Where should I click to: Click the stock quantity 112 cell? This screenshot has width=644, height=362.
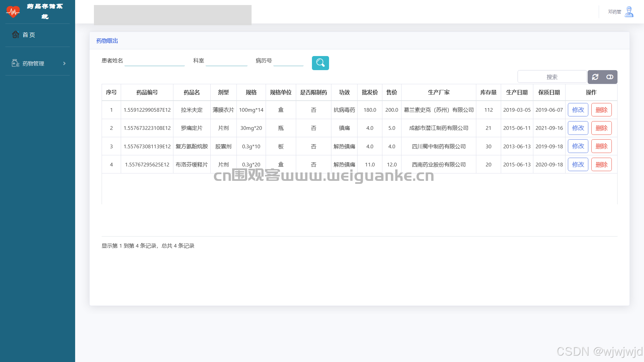(x=488, y=110)
